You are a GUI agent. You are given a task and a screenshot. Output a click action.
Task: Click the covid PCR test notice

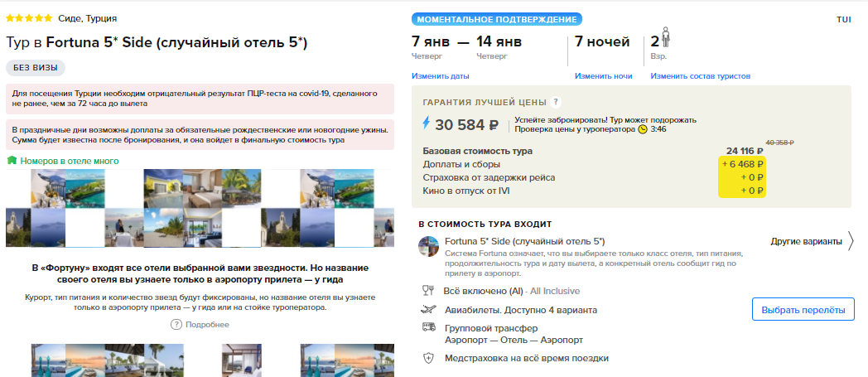click(200, 99)
